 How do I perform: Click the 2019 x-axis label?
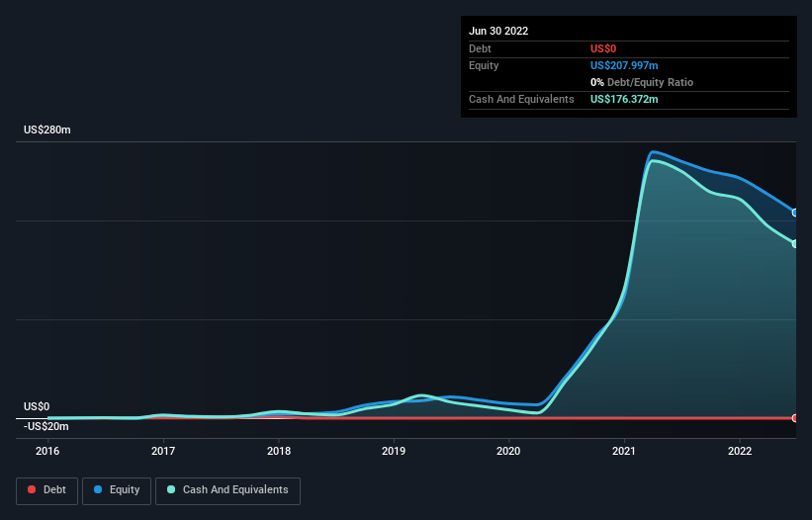point(394,451)
